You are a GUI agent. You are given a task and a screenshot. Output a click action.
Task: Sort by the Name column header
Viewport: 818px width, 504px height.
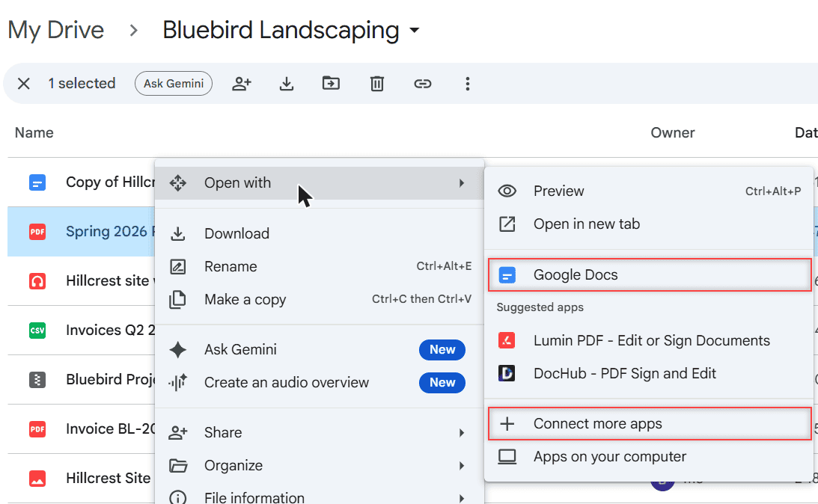point(34,132)
